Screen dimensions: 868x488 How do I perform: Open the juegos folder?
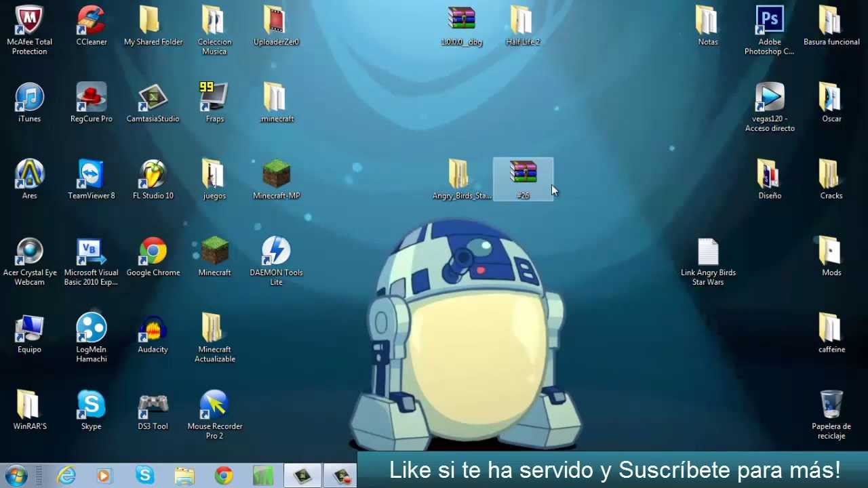pyautogui.click(x=214, y=180)
